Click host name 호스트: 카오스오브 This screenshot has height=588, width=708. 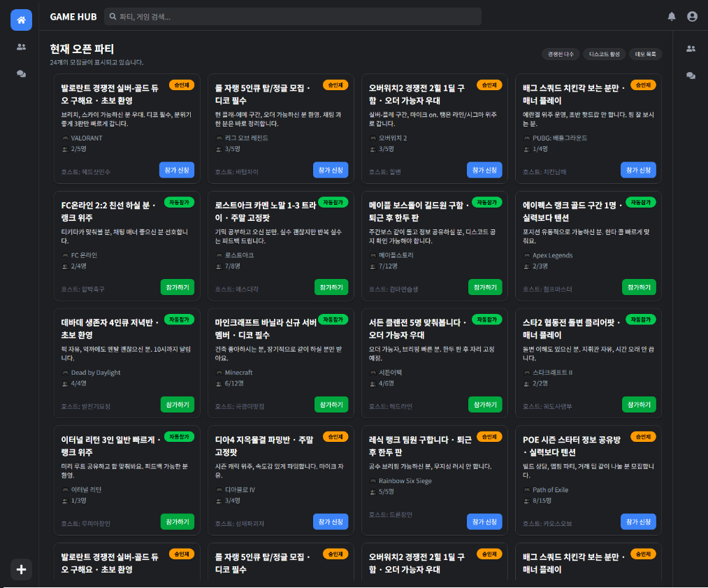547,524
